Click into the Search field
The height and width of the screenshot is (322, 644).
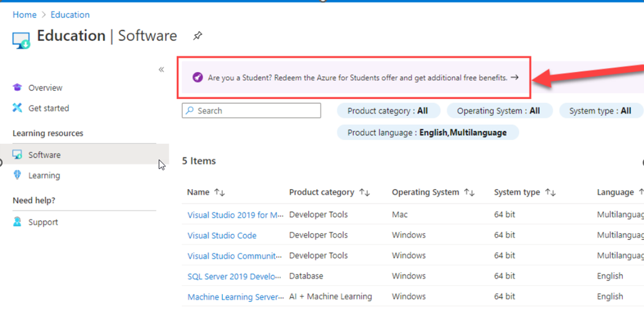pos(251,111)
